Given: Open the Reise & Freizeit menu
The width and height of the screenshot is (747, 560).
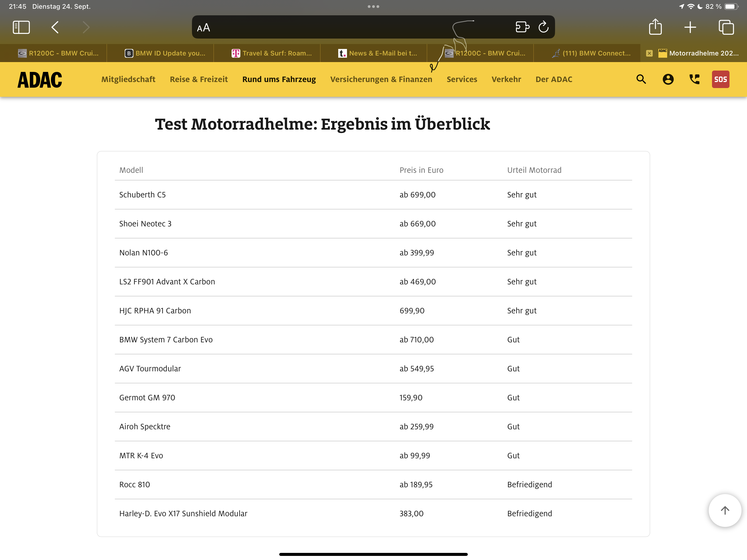Looking at the screenshot, I should tap(199, 79).
